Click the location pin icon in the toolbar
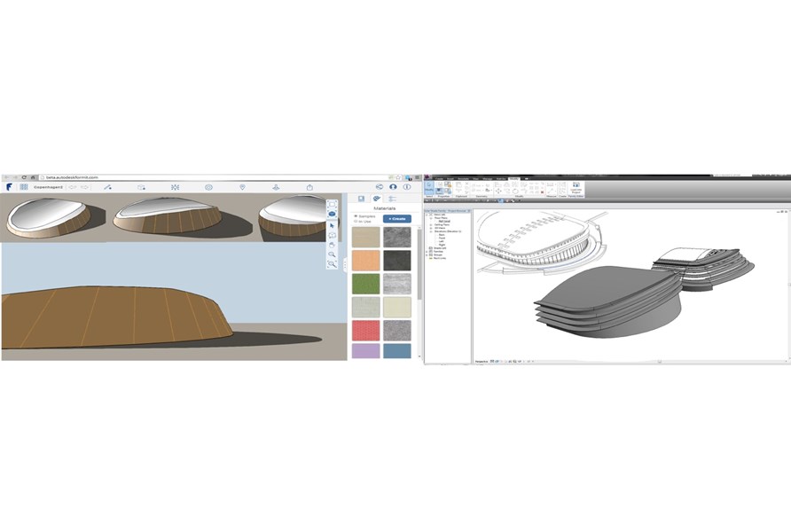Screen dimensions: 791x532 pos(242,187)
